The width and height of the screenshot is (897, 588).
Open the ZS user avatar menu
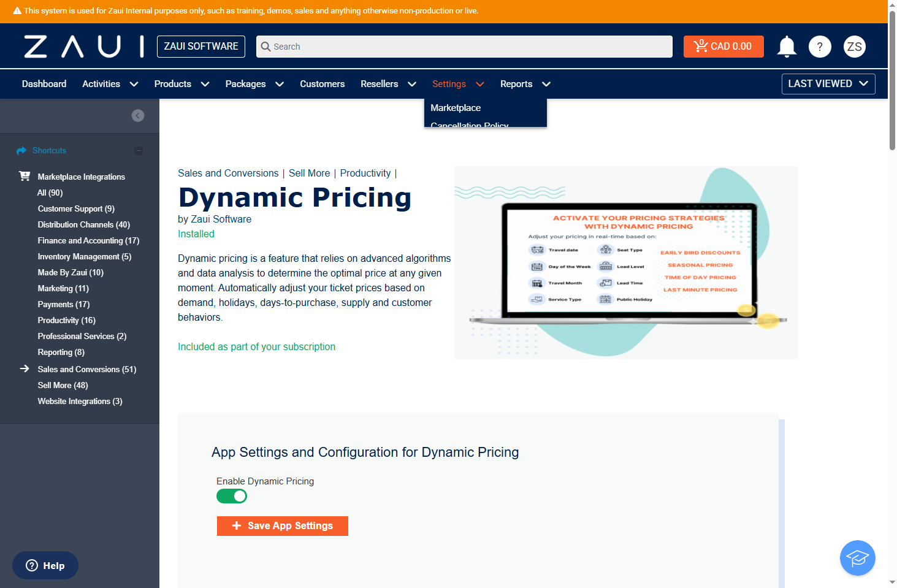coord(855,47)
